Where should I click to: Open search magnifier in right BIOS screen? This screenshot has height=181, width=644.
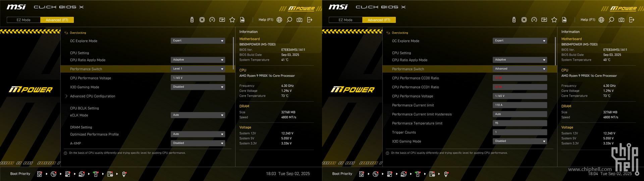coord(611,20)
